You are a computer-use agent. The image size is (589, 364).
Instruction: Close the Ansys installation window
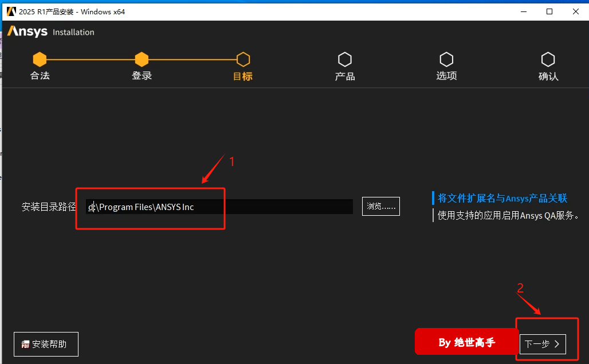(575, 11)
